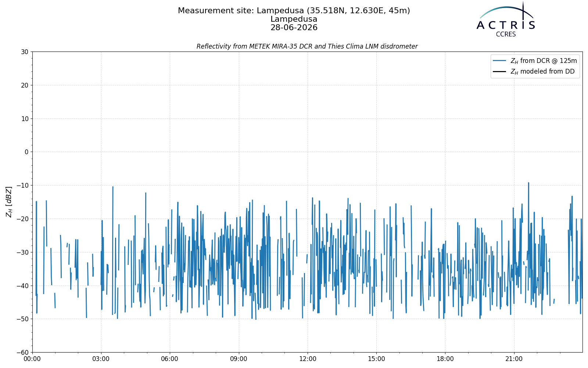Click the subtitle 'Reflectivity from METEK MIRA-35 DCR…'

tap(307, 46)
